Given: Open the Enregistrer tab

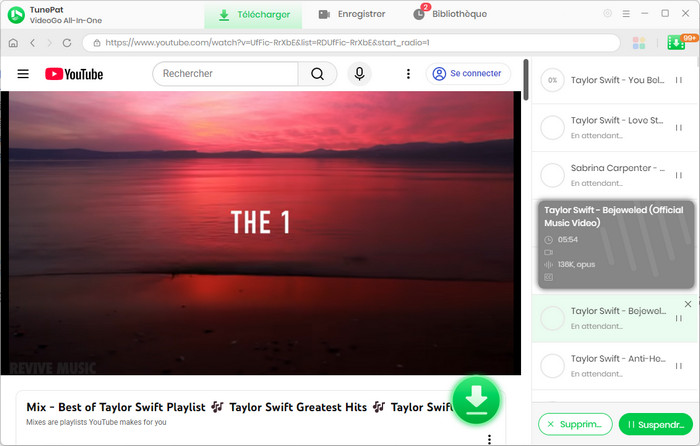Looking at the screenshot, I should click(352, 14).
